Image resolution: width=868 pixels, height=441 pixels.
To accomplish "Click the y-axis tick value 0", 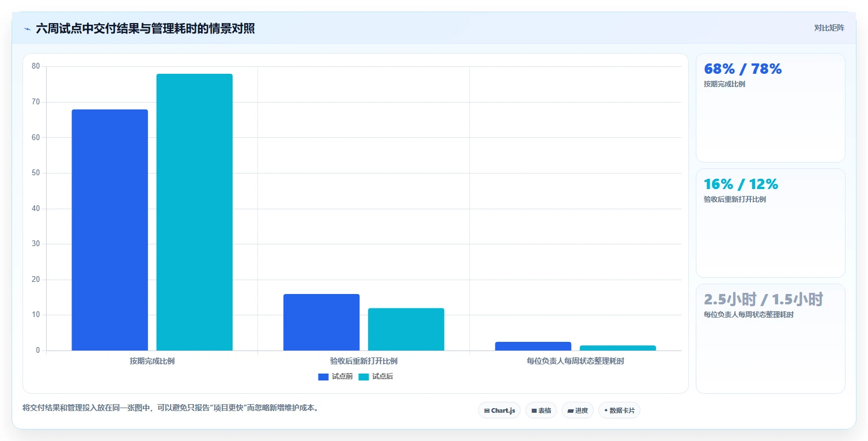I will pyautogui.click(x=38, y=350).
